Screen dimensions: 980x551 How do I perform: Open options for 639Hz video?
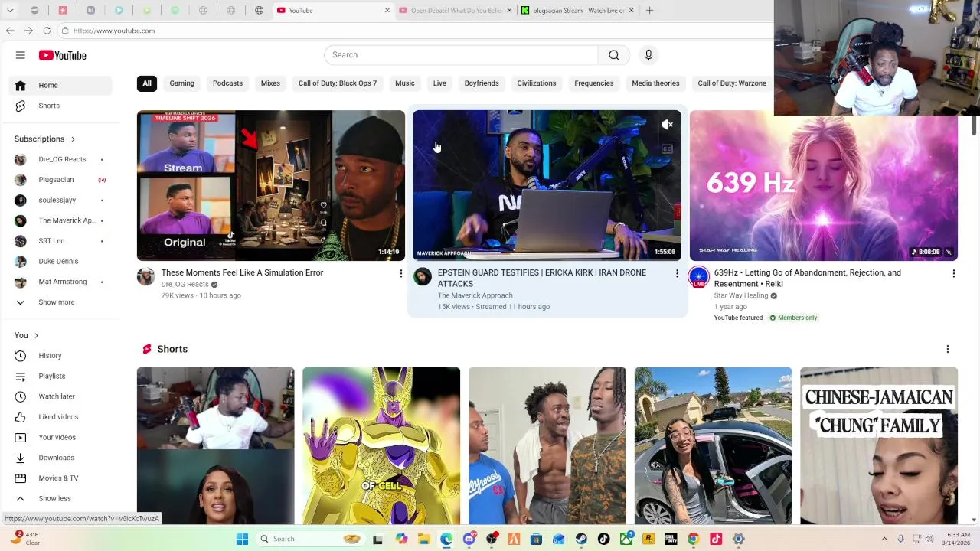pos(953,273)
